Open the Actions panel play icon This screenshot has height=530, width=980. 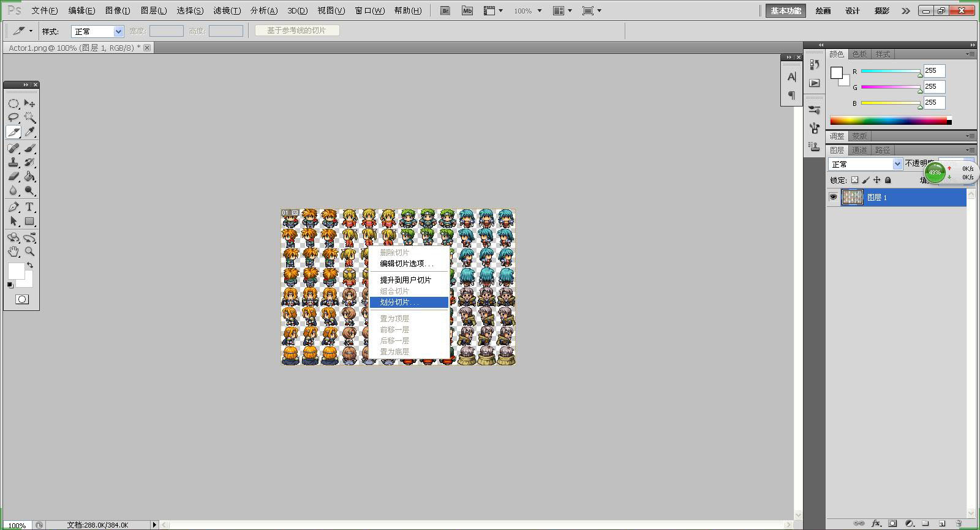point(814,83)
